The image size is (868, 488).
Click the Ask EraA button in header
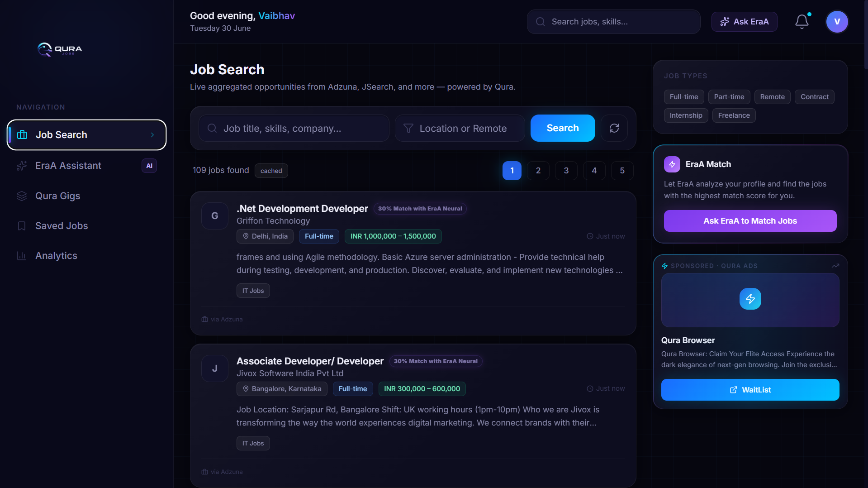point(744,22)
